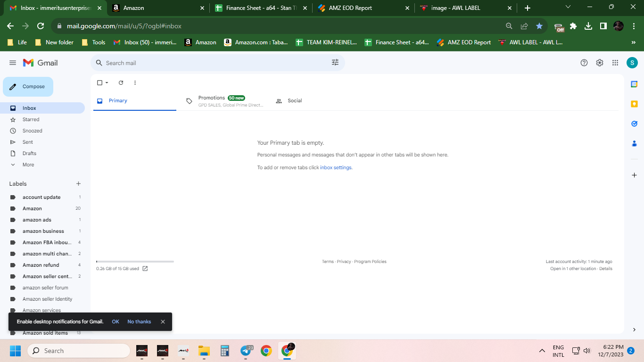Click the Terms link
This screenshot has height=362, width=644.
coord(328,262)
